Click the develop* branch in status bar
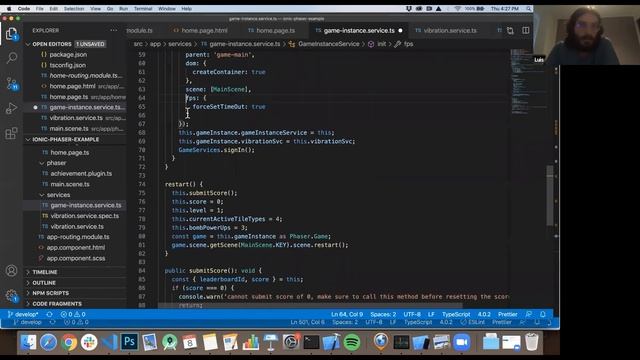The height and width of the screenshot is (360, 640). pos(23,314)
